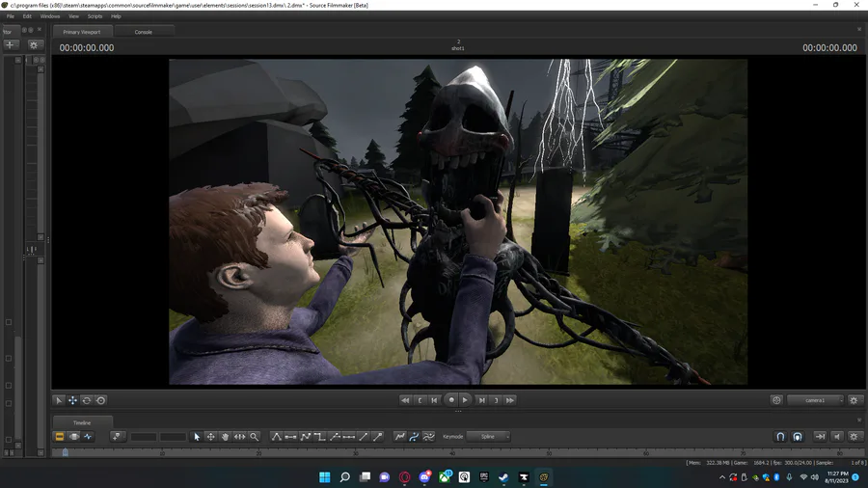Jump to first frame (double rewind)
This screenshot has width=868, height=488.
click(x=405, y=400)
